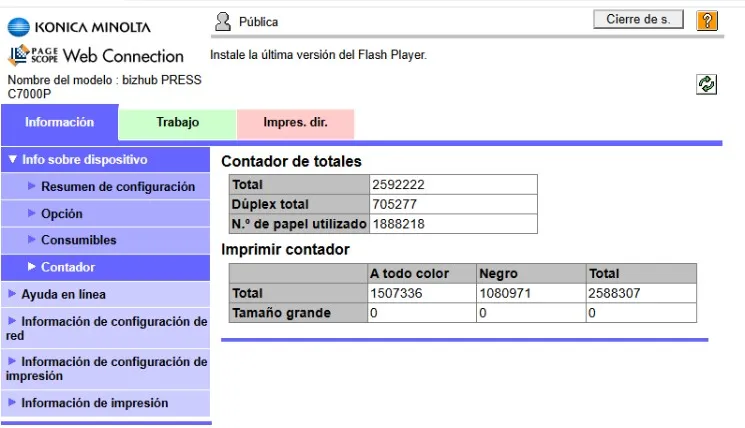This screenshot has height=428, width=745.
Task: Switch to the Información tab
Action: (x=59, y=123)
